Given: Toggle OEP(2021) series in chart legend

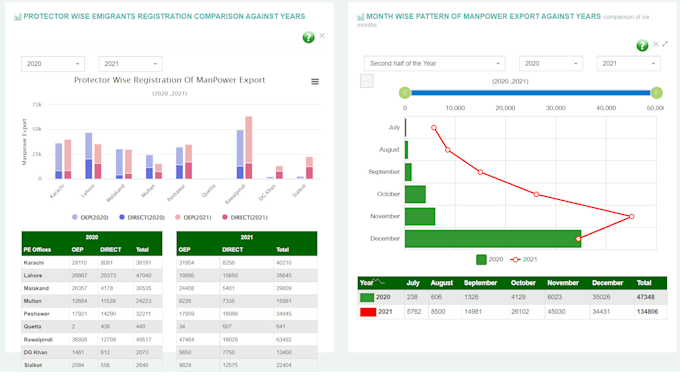Looking at the screenshot, I should click(x=193, y=217).
